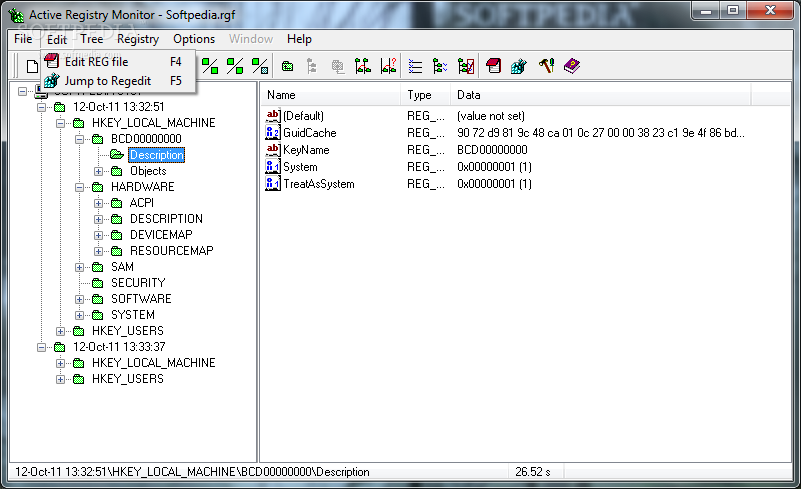
Task: Click the System value binary icon
Action: [x=273, y=167]
